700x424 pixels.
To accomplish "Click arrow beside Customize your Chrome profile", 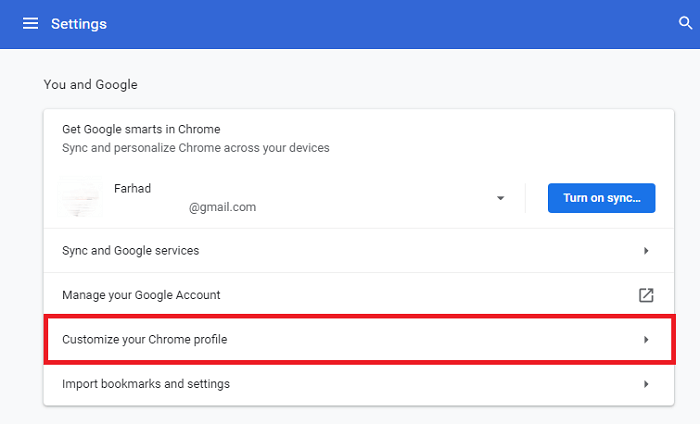I will point(646,340).
